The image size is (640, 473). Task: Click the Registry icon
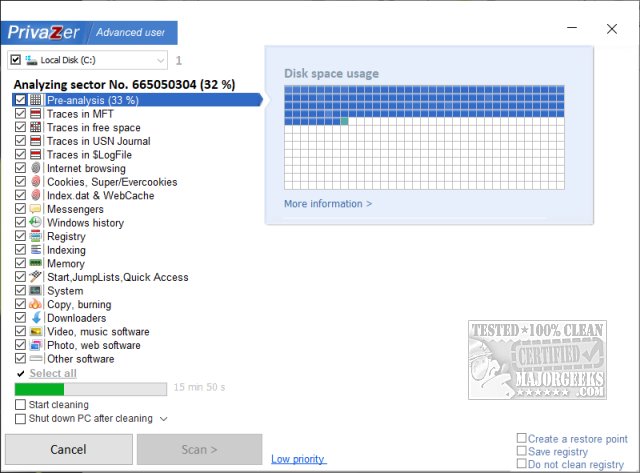[36, 236]
